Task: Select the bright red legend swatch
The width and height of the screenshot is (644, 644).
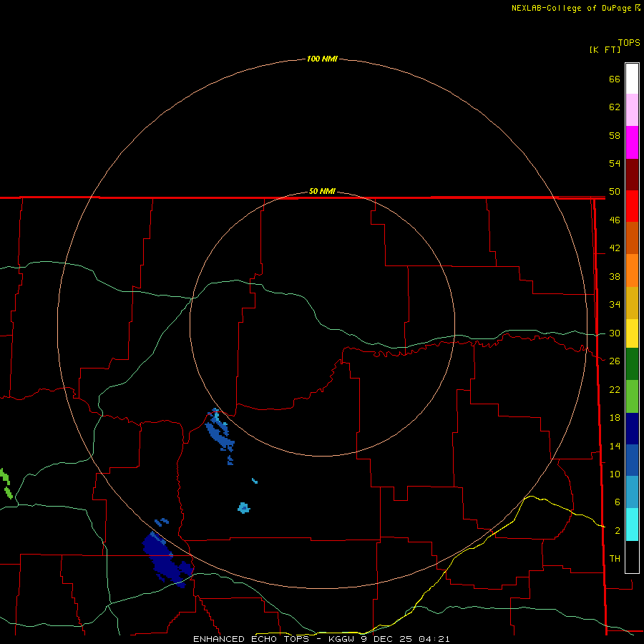Action: click(x=632, y=206)
